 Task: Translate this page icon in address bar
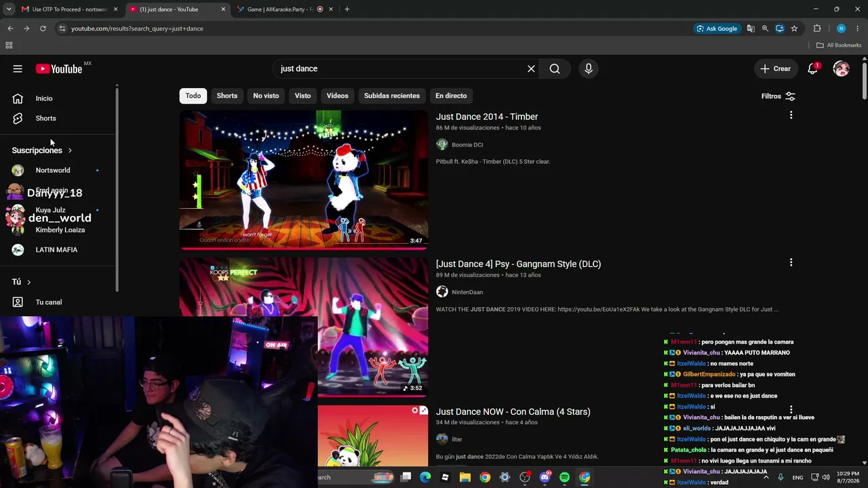point(751,28)
